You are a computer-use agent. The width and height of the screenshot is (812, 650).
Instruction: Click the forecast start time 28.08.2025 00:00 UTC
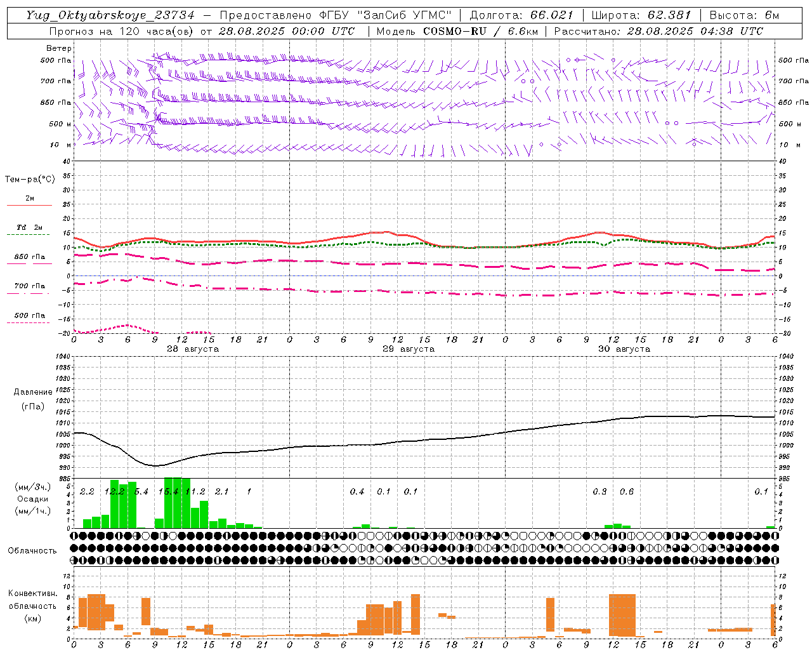(x=286, y=31)
